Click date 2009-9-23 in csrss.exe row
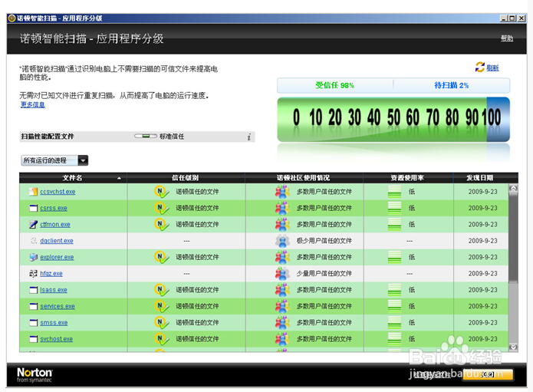The image size is (533, 392). (x=482, y=208)
